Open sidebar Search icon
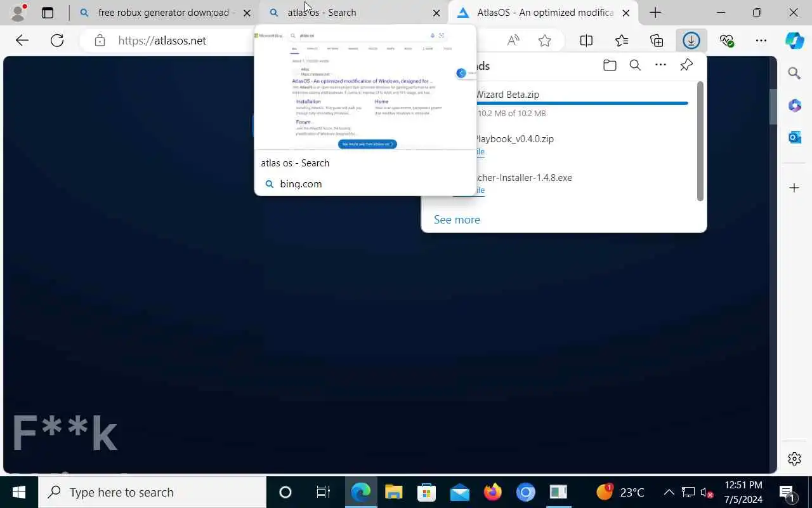This screenshot has height=508, width=812. point(794,74)
